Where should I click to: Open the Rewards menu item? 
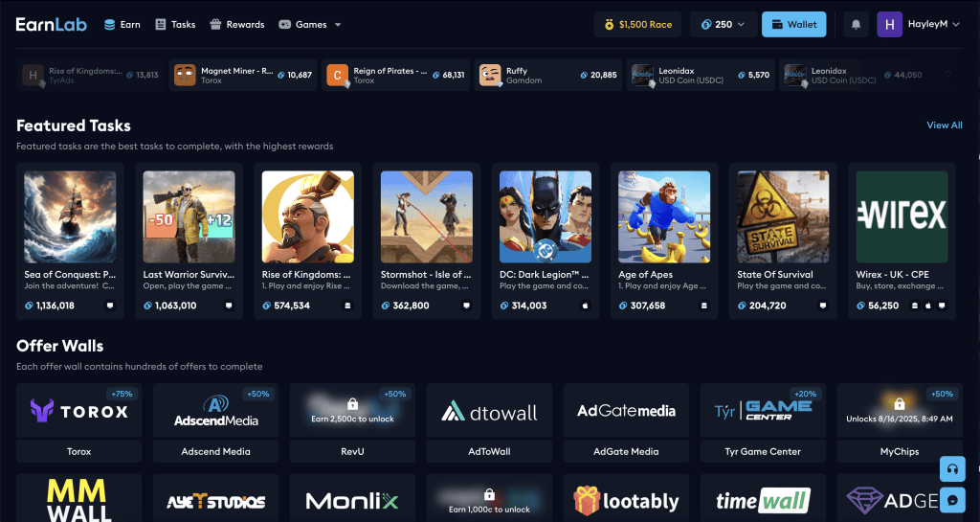(x=236, y=24)
